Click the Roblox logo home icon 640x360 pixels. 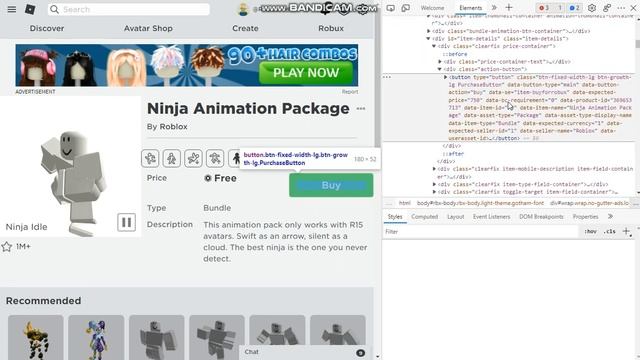30,9
